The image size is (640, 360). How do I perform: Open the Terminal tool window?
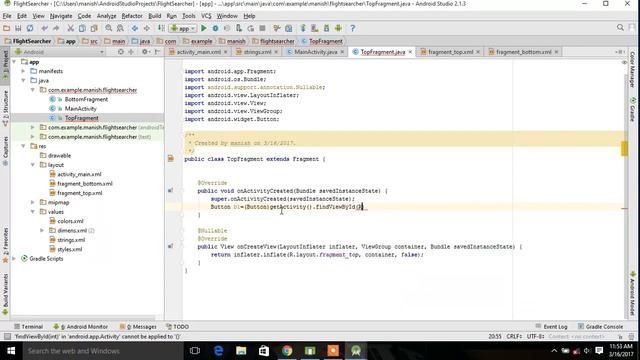point(29,327)
